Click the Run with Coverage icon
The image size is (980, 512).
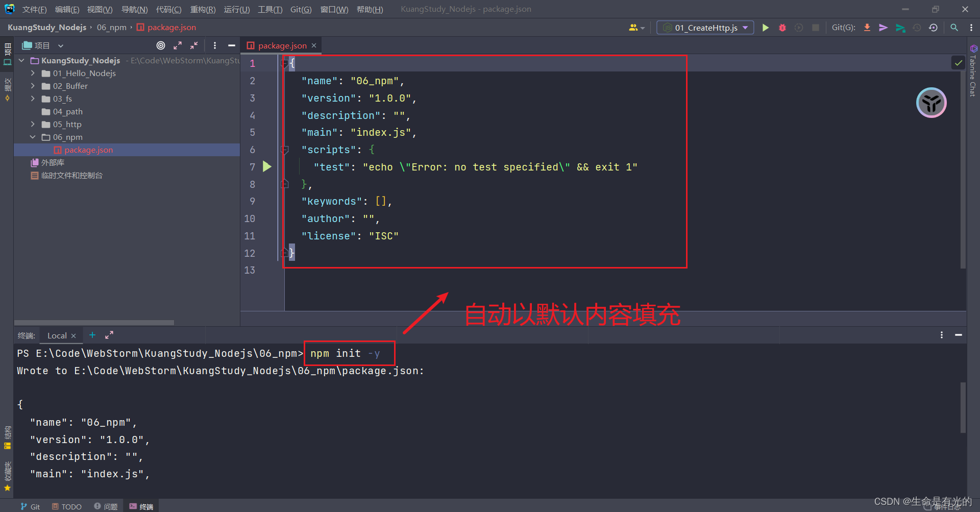click(799, 28)
